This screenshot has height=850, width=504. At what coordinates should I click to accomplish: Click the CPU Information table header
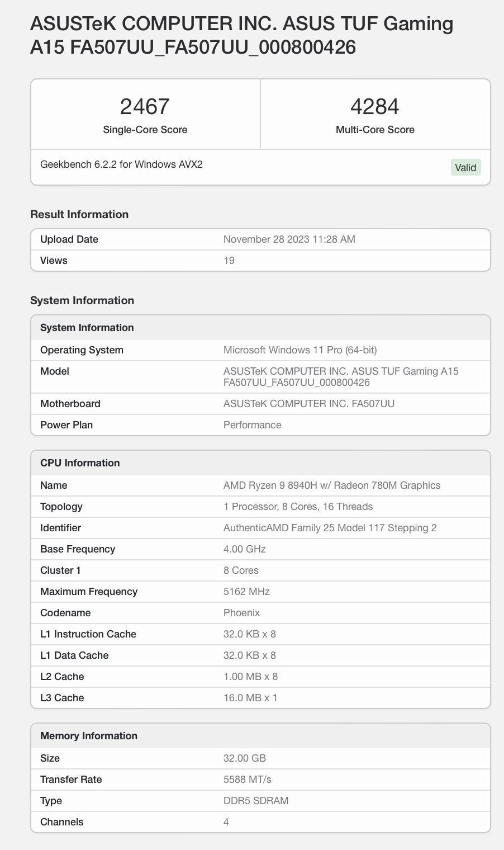pos(260,463)
